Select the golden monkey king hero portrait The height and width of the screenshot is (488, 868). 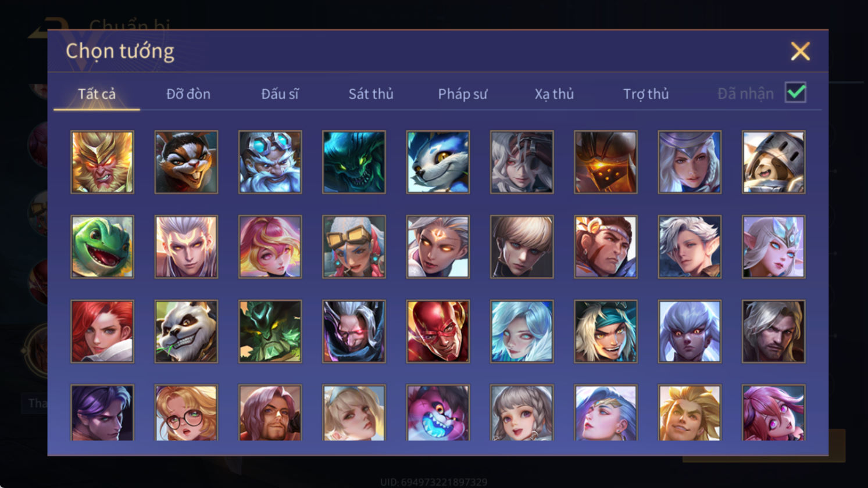(102, 162)
